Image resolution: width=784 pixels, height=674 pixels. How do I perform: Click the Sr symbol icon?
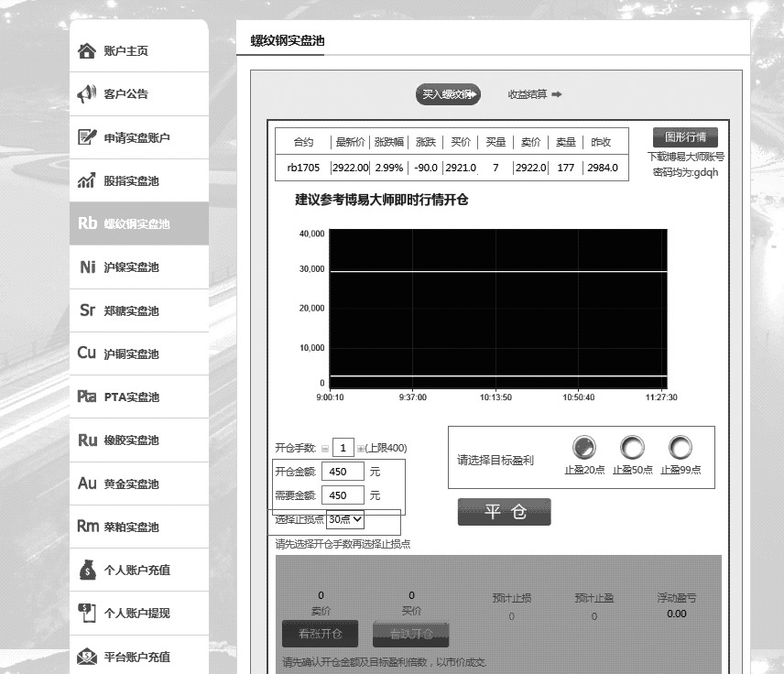(x=87, y=310)
